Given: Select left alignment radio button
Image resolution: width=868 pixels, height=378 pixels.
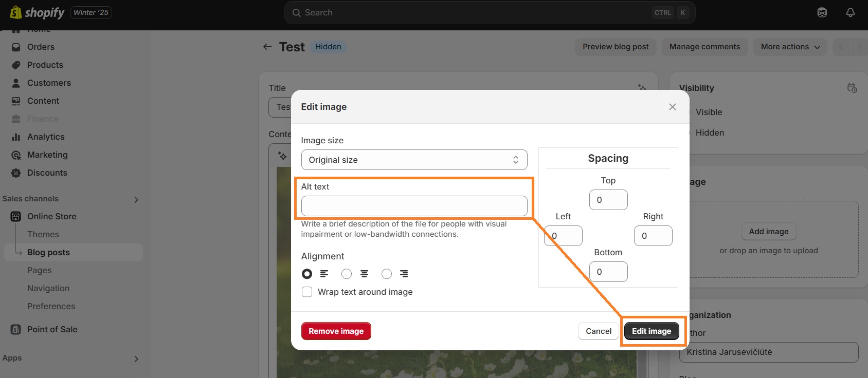Looking at the screenshot, I should click(x=307, y=274).
